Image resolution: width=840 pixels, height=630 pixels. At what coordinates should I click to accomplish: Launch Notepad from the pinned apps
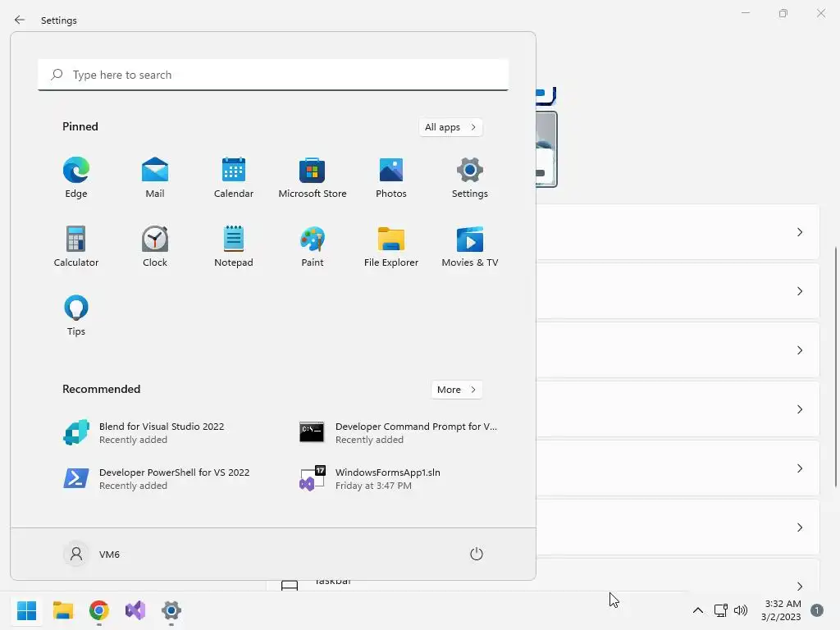pyautogui.click(x=234, y=247)
